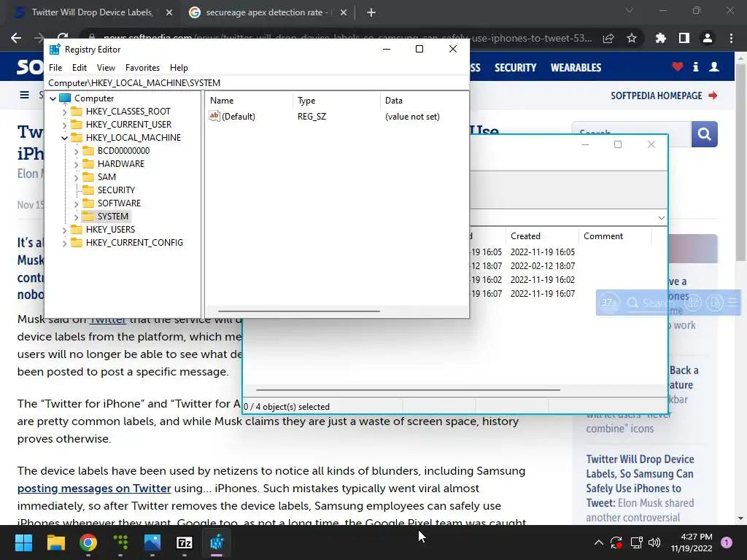This screenshot has height=560, width=747.
Task: Open the Edit menu in Registry Editor
Action: (79, 68)
